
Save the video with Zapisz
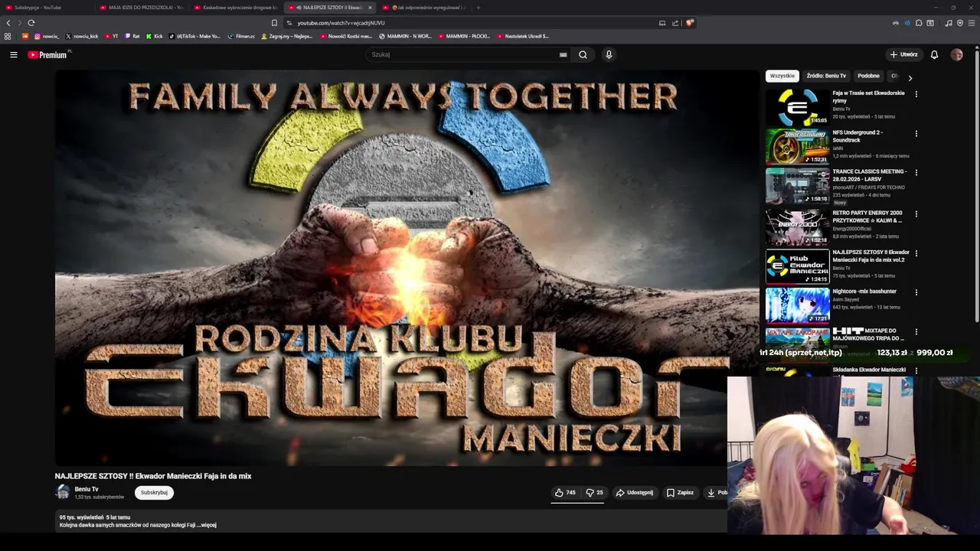680,493
